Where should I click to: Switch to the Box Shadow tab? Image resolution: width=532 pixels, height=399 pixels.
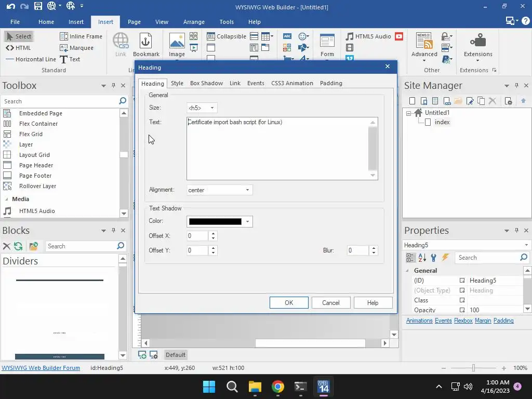tap(206, 83)
